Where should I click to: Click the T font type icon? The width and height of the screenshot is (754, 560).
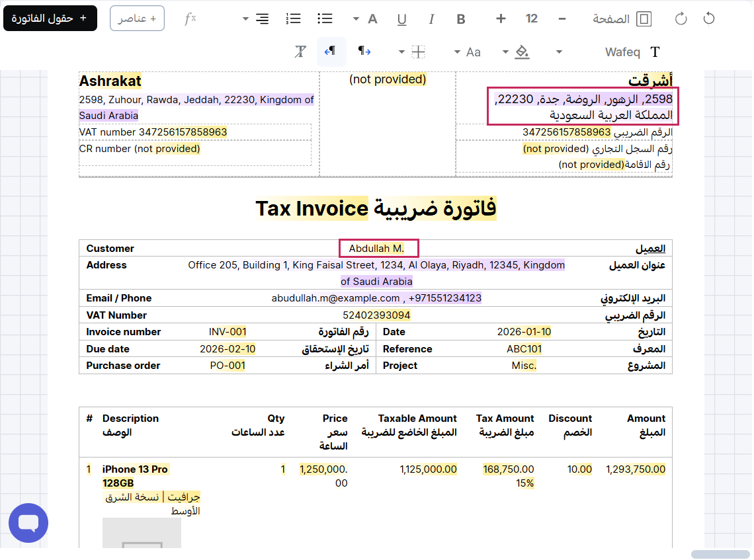click(655, 52)
